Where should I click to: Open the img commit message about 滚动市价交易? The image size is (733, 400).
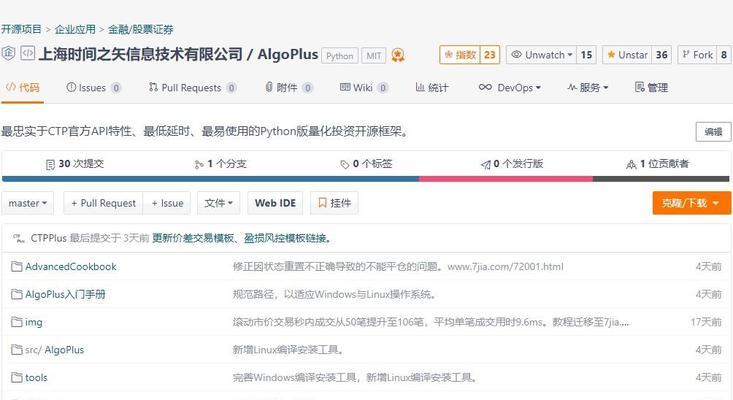pyautogui.click(x=431, y=322)
